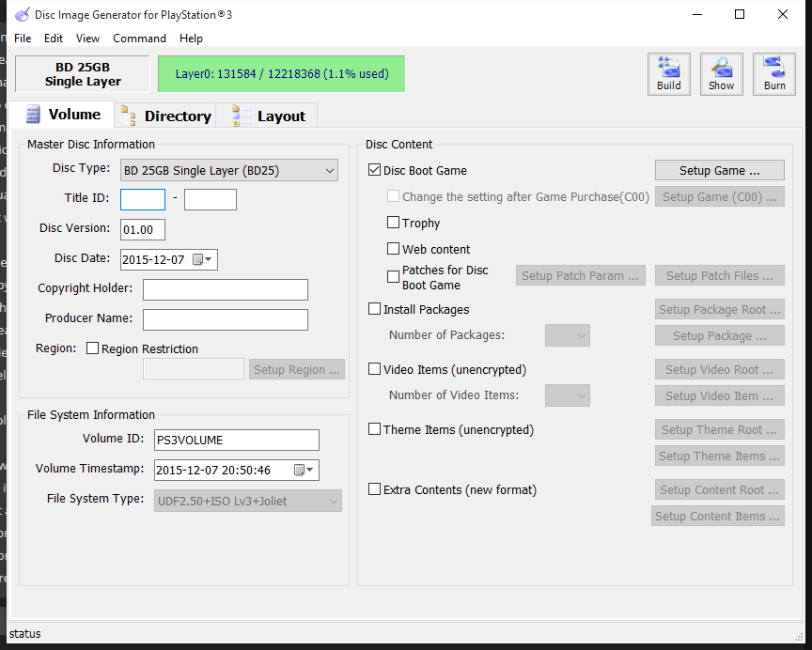
Task: Click Setup Theme Items ... button
Action: pyautogui.click(x=720, y=456)
